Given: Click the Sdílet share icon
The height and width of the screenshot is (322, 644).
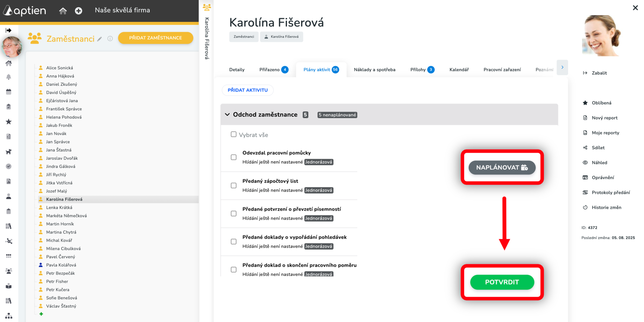Looking at the screenshot, I should (585, 148).
